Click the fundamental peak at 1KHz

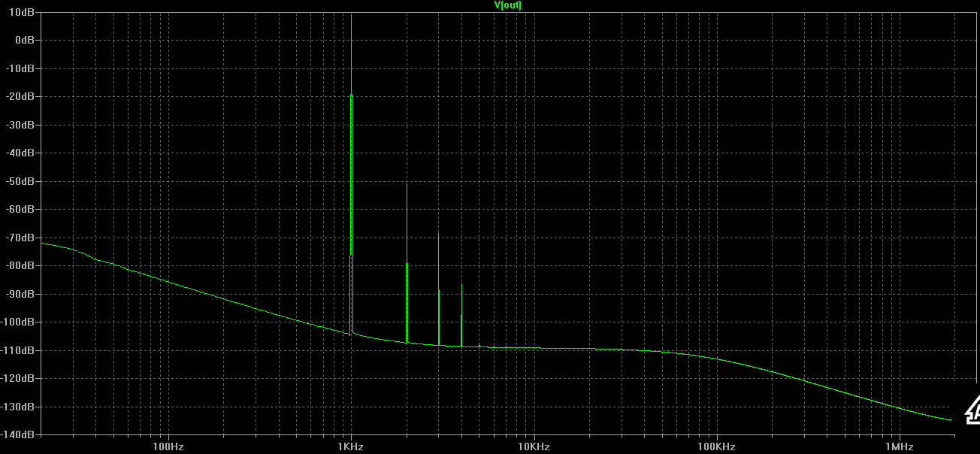point(351,173)
